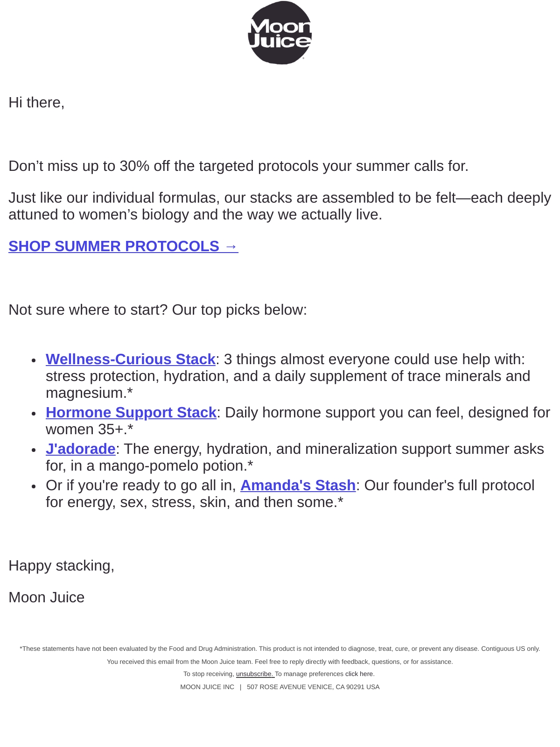Open the SHOP SUMMER PROTOCOLS link
This screenshot has height=747, width=560.
pos(123,246)
